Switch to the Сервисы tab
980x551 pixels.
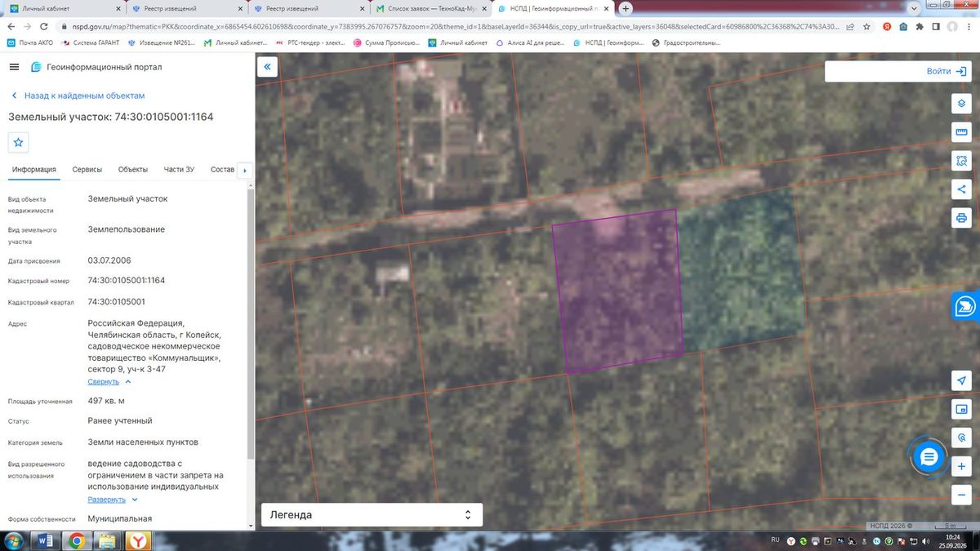tap(87, 170)
